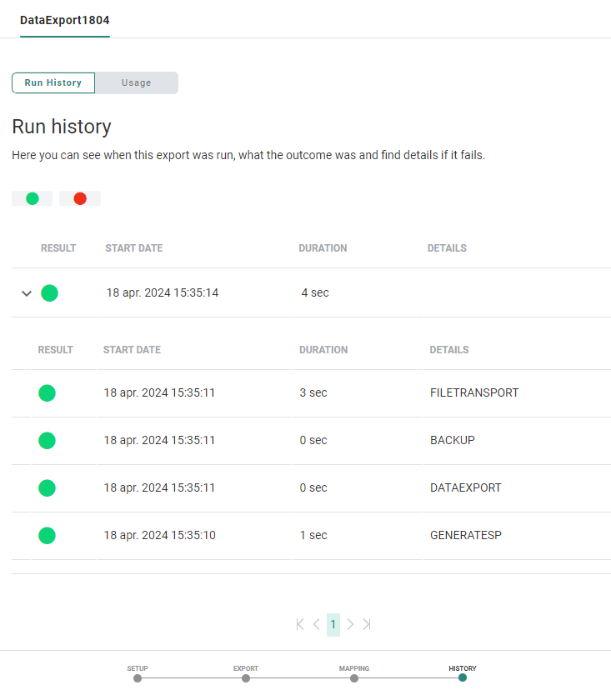Click the green status icon for FILETRANSPORT
Viewport: 611px width, 700px height.
tap(47, 392)
